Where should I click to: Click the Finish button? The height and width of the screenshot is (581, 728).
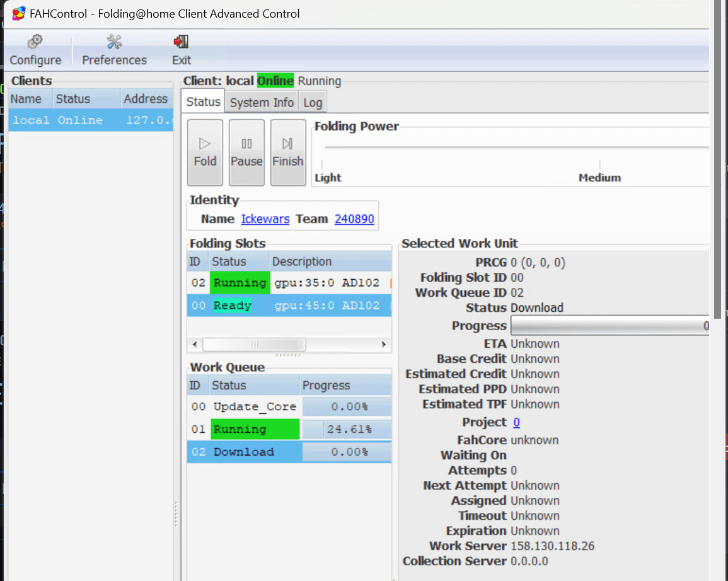tap(288, 152)
